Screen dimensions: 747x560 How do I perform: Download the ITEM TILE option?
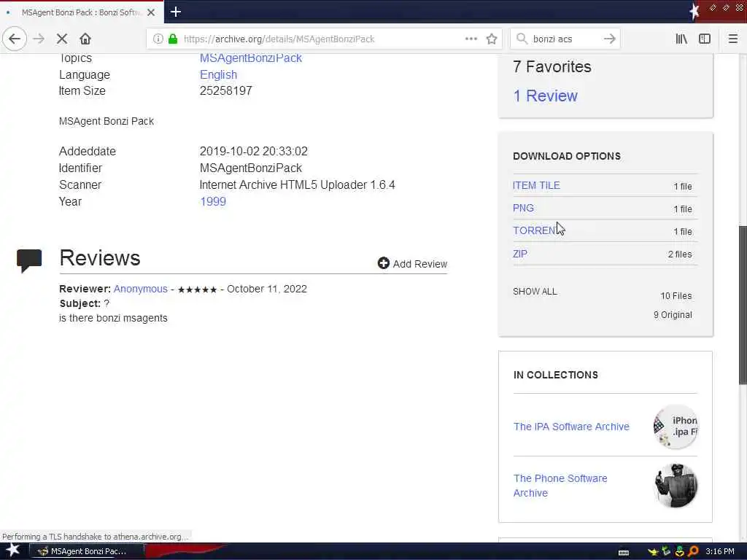click(x=536, y=185)
